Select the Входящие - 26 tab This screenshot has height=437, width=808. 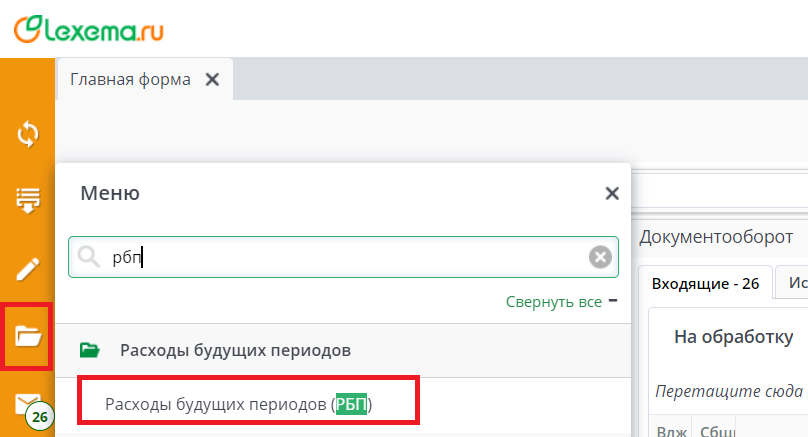[x=705, y=284]
